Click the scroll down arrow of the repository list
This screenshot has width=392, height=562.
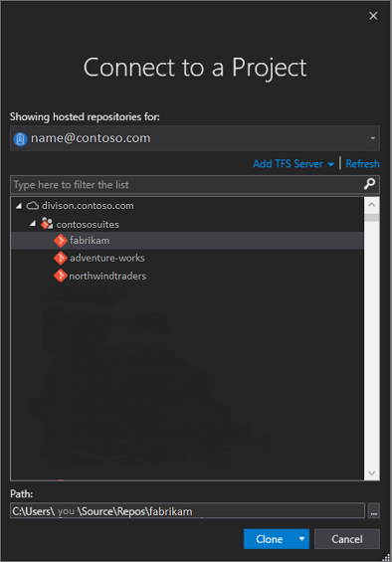click(x=371, y=473)
